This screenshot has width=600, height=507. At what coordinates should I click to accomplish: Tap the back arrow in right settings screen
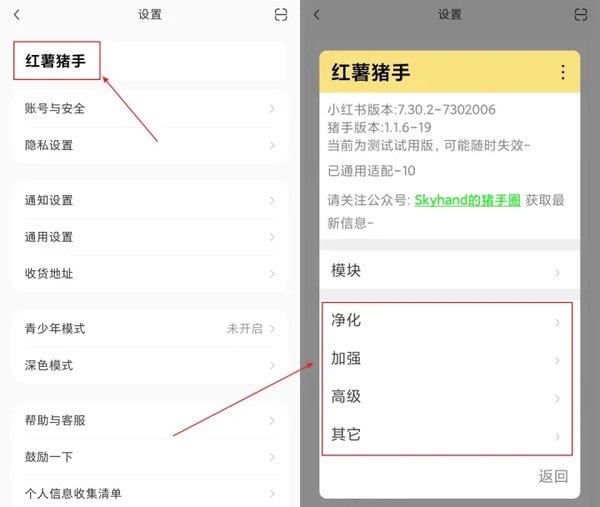point(316,15)
